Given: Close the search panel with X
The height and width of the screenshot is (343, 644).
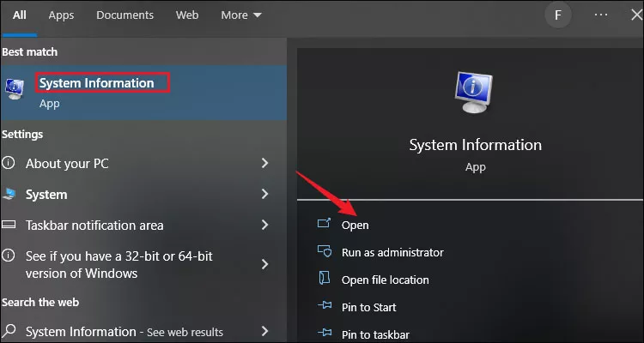Looking at the screenshot, I should (x=636, y=15).
